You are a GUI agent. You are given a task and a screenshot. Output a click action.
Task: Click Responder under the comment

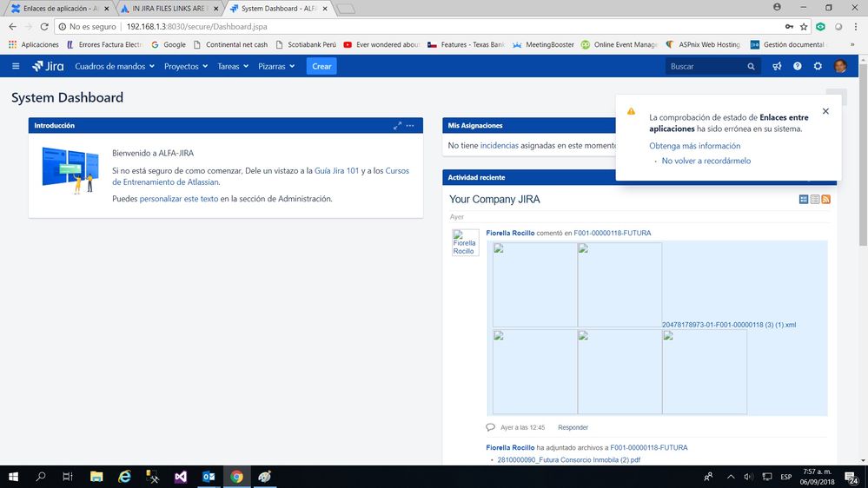click(x=573, y=427)
